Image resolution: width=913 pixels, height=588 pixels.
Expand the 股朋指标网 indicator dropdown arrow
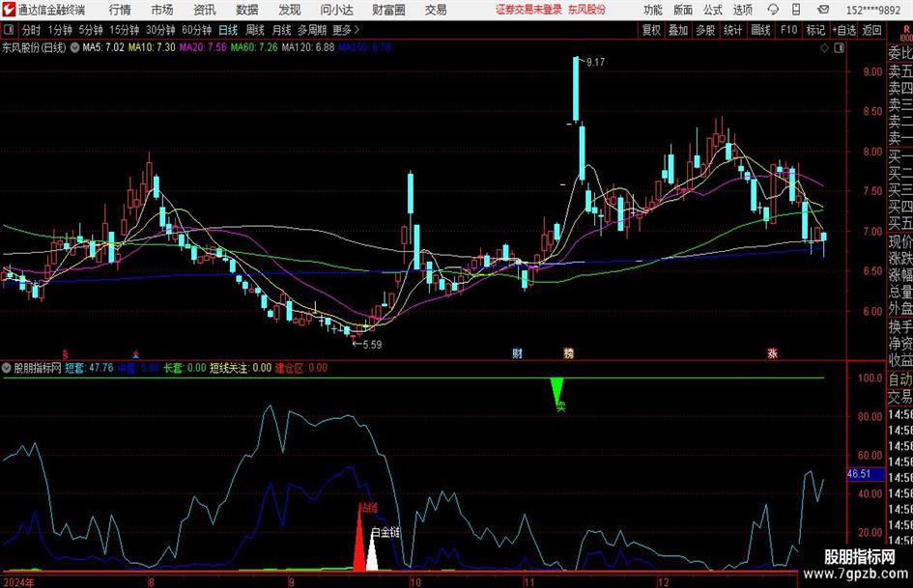pos(7,368)
